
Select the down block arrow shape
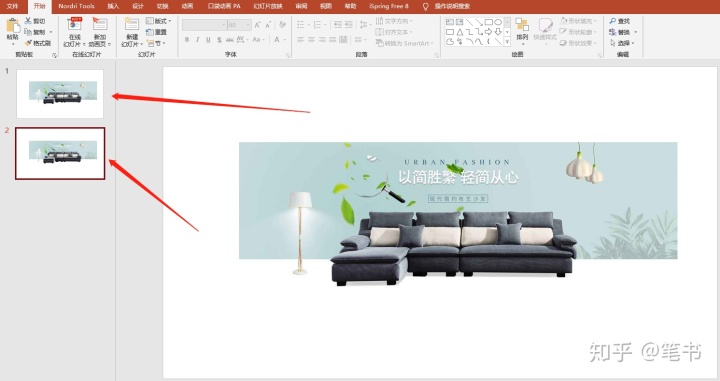click(498, 32)
